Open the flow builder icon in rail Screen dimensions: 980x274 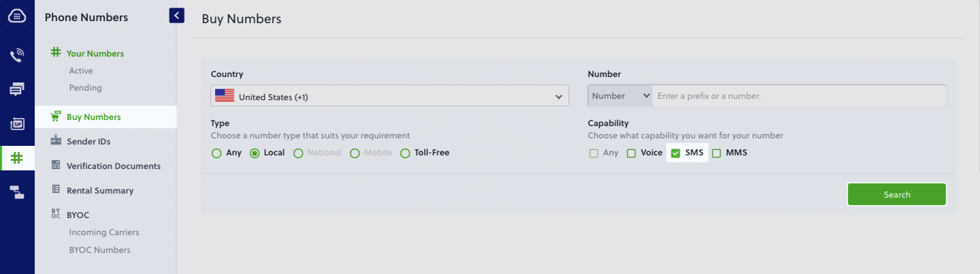pyautogui.click(x=17, y=192)
